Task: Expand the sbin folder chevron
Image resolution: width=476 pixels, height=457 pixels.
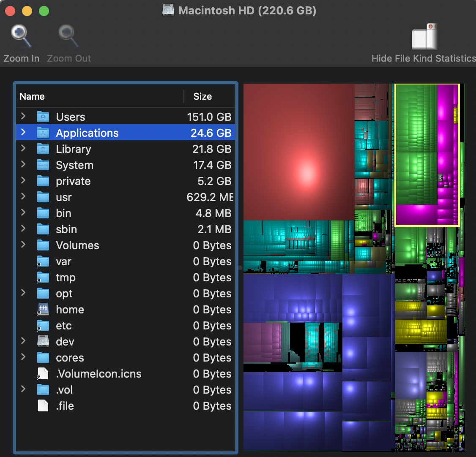Action: (23, 228)
